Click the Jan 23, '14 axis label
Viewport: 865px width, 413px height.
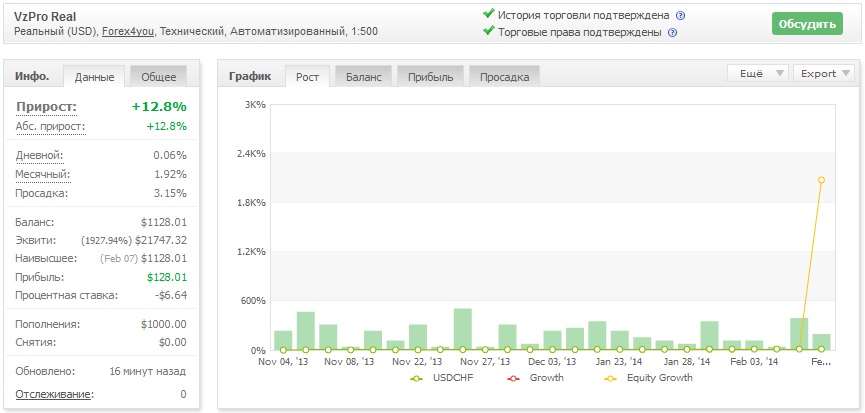pos(618,362)
